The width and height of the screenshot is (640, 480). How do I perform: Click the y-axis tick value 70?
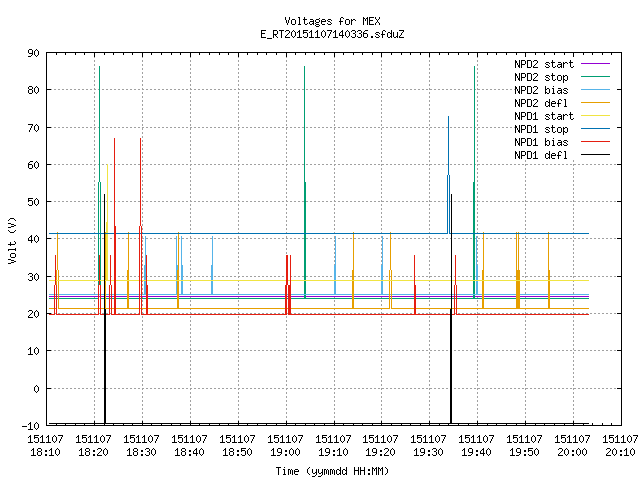(33, 128)
